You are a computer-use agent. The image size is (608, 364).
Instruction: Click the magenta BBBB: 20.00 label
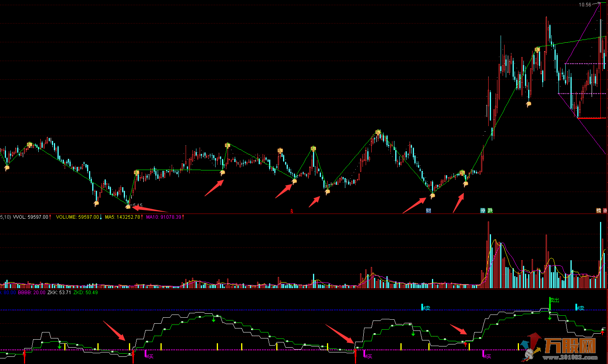point(32,293)
